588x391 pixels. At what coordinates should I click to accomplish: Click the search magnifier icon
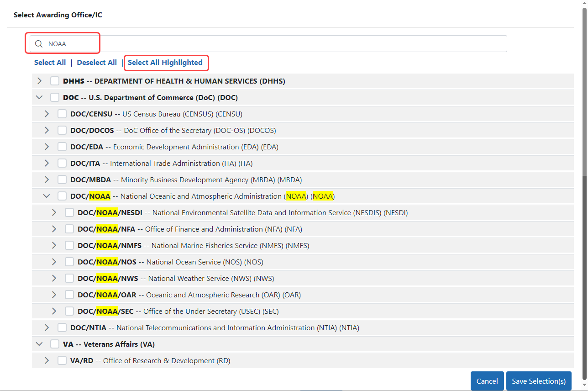pyautogui.click(x=39, y=44)
